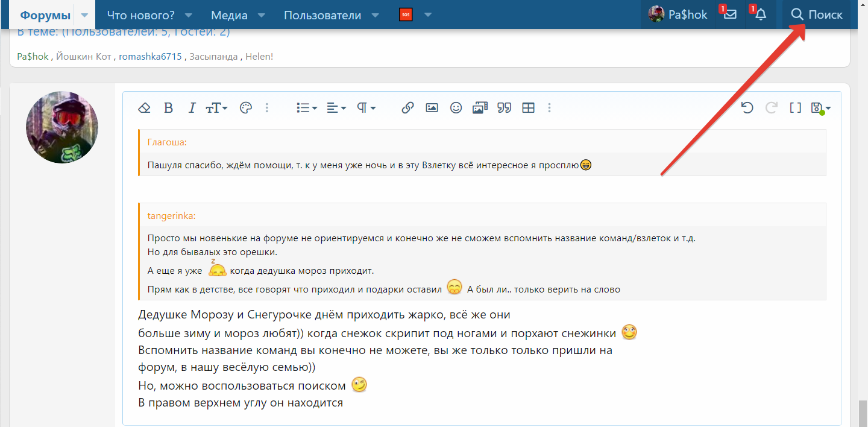Open Pa$hok profile in the viewers list
Viewport: 868px width, 427px height.
(33, 57)
